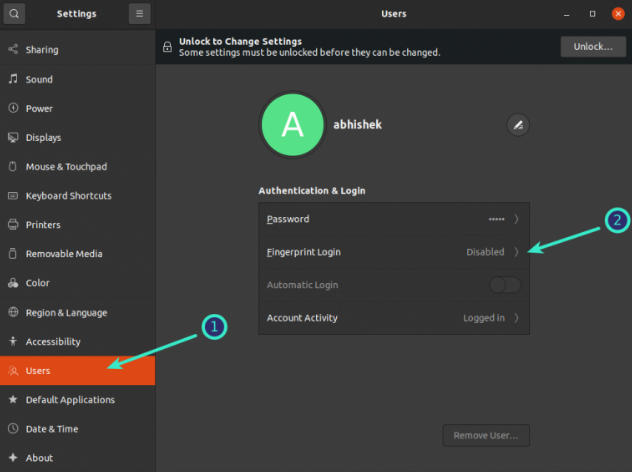The height and width of the screenshot is (472, 632).
Task: Select Keyboard Shortcuts in sidebar
Action: [x=77, y=196]
